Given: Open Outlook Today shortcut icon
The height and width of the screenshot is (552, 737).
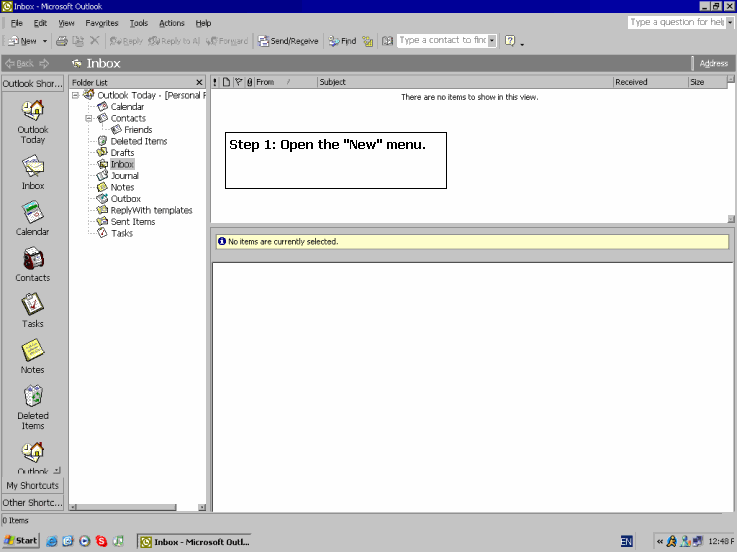Looking at the screenshot, I should [x=33, y=122].
